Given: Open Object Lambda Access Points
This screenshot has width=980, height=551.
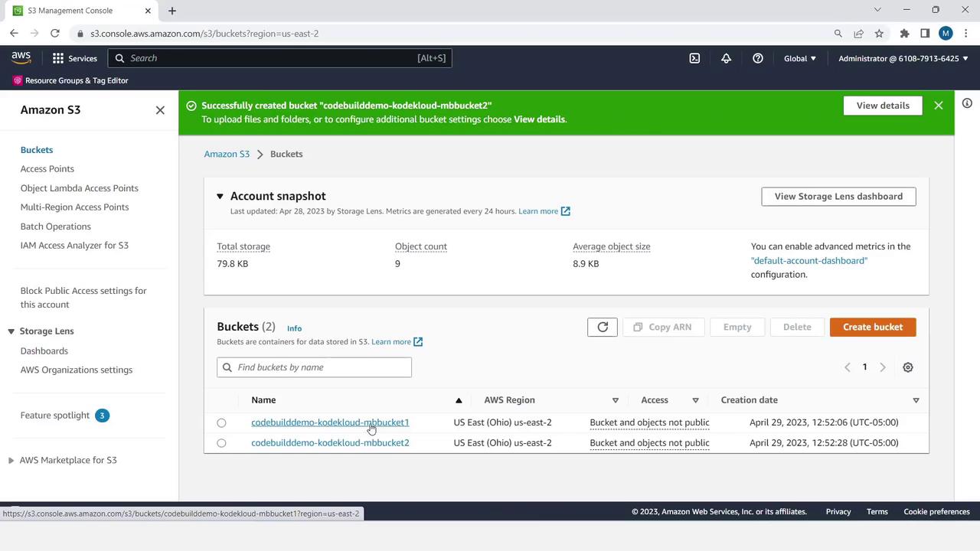Looking at the screenshot, I should pyautogui.click(x=80, y=188).
